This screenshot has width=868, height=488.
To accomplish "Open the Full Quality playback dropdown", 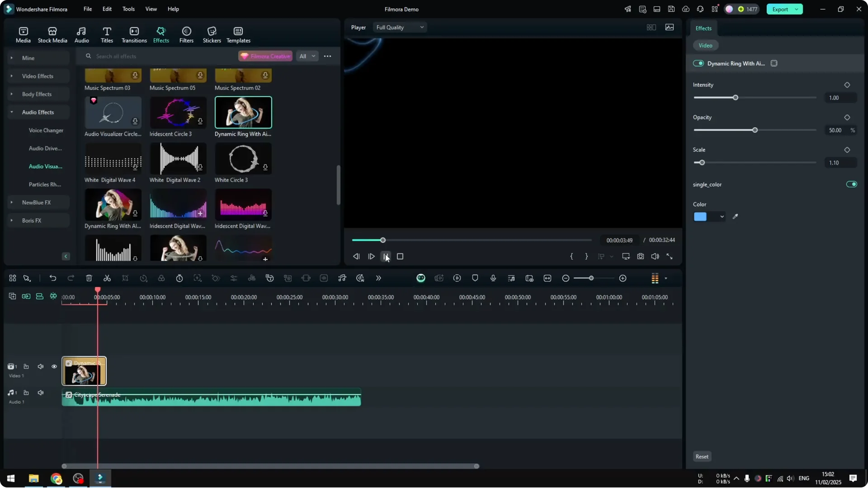I will (x=399, y=27).
